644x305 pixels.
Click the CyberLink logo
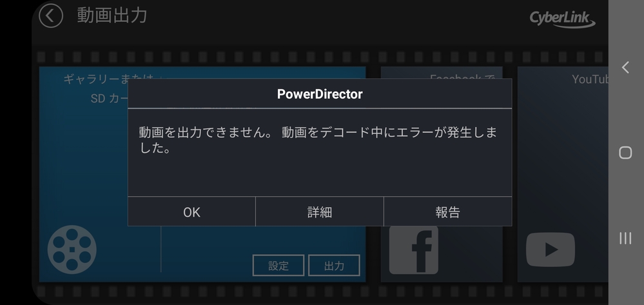(562, 19)
